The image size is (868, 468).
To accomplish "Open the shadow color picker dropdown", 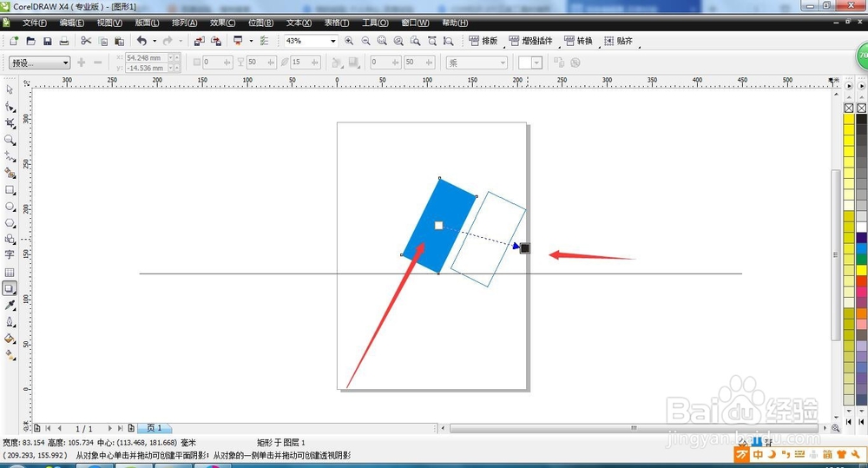I will pos(536,63).
